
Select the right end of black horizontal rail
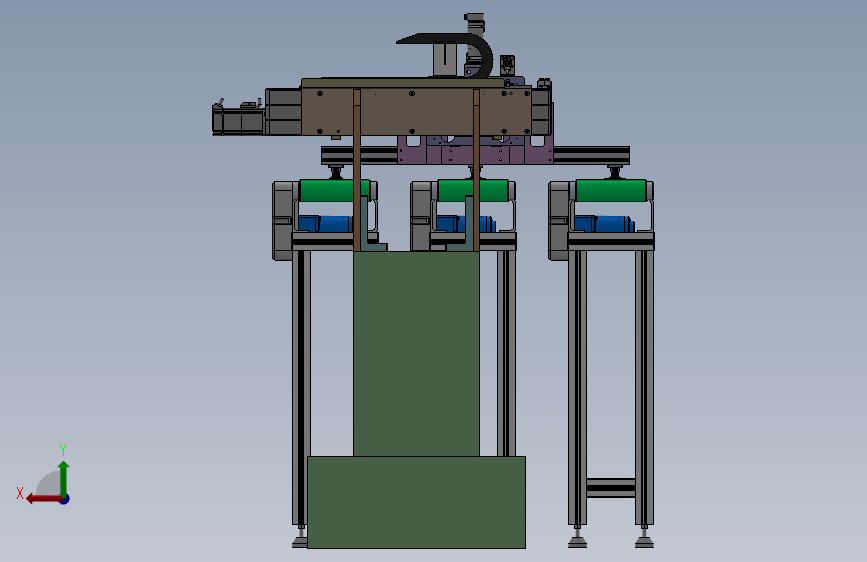tap(592, 155)
